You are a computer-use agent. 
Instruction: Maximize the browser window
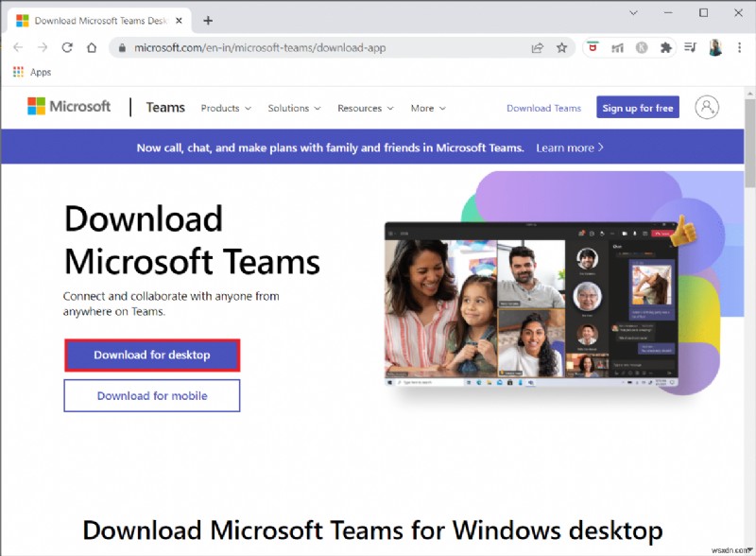[703, 13]
